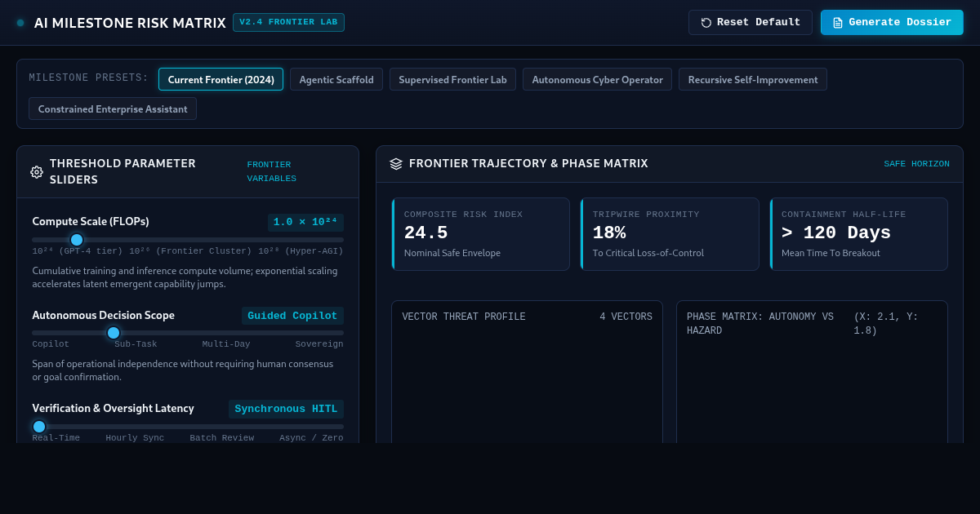
Task: Click the Composite Risk Index card
Action: click(x=480, y=234)
